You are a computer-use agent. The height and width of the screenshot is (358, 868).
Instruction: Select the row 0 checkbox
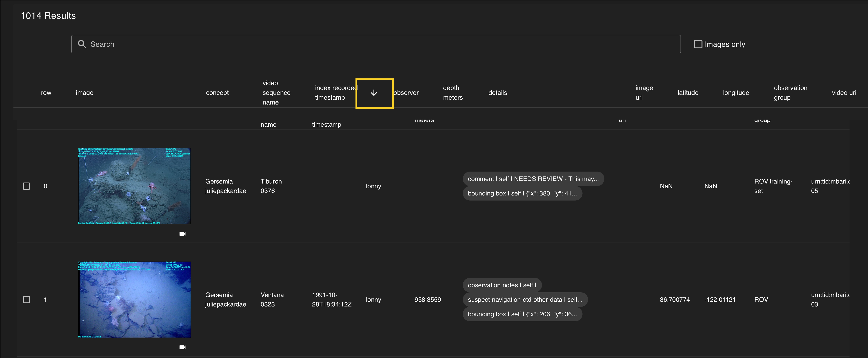pos(27,186)
